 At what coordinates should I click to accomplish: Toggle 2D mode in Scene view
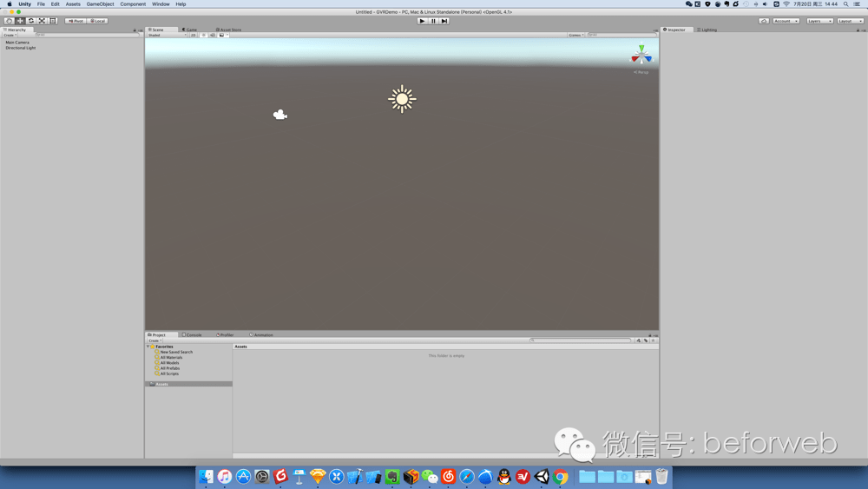[194, 35]
